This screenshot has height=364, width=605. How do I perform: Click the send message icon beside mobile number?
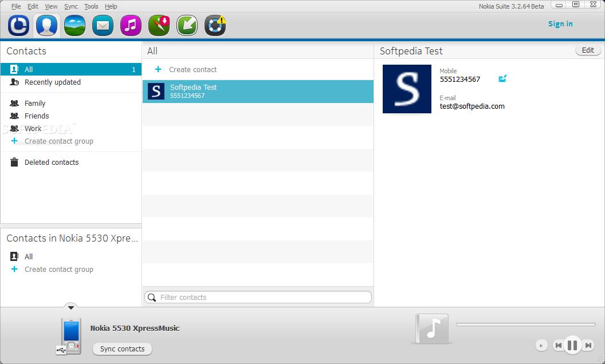(502, 79)
